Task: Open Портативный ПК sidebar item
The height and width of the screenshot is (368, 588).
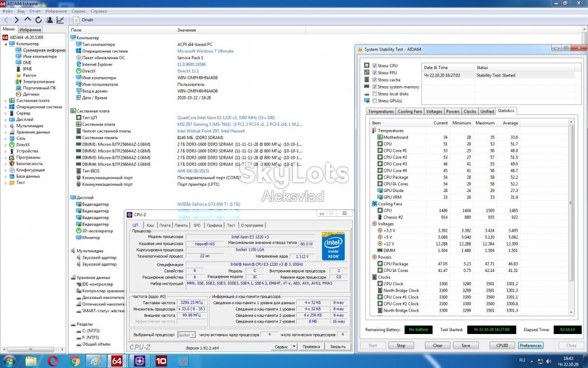Action: pyautogui.click(x=40, y=88)
